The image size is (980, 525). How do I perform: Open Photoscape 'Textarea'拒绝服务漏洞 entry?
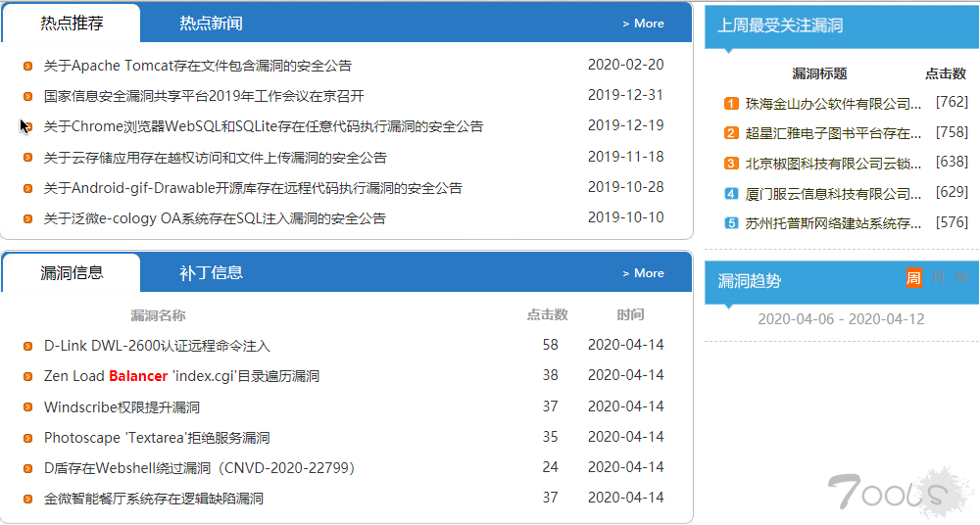pos(157,438)
